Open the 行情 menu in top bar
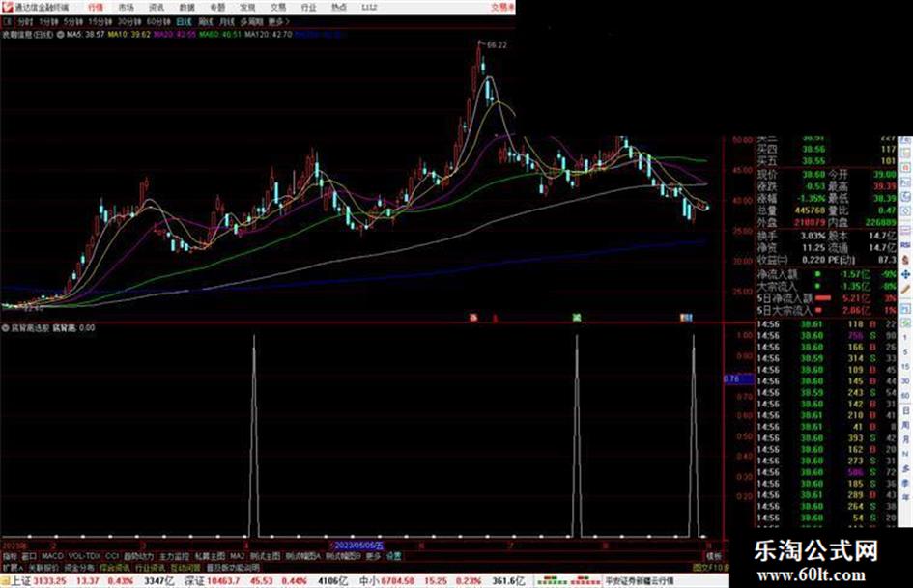The width and height of the screenshot is (913, 588). coord(96,8)
